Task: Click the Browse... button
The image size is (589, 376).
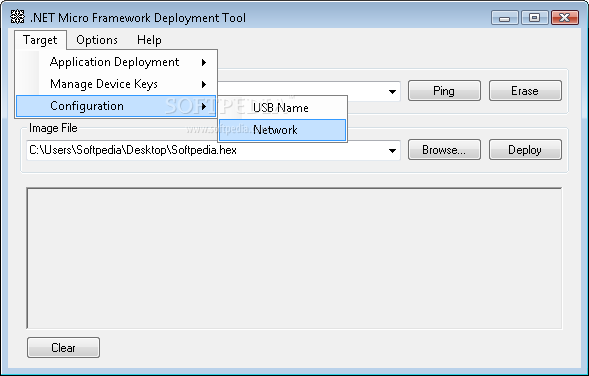Action: click(x=444, y=150)
